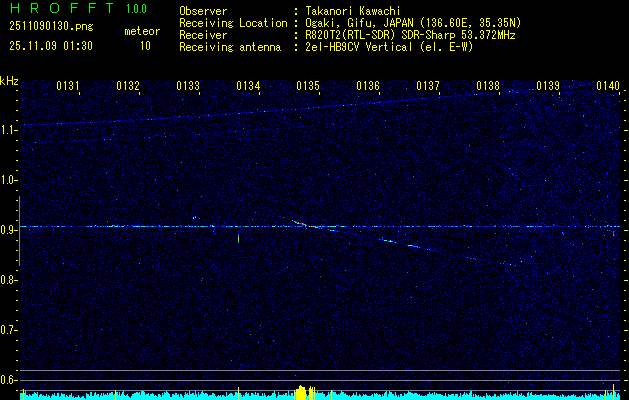Click the 0.9 kHz axis label
Viewport: 629px width, 400px height.
pyautogui.click(x=9, y=230)
